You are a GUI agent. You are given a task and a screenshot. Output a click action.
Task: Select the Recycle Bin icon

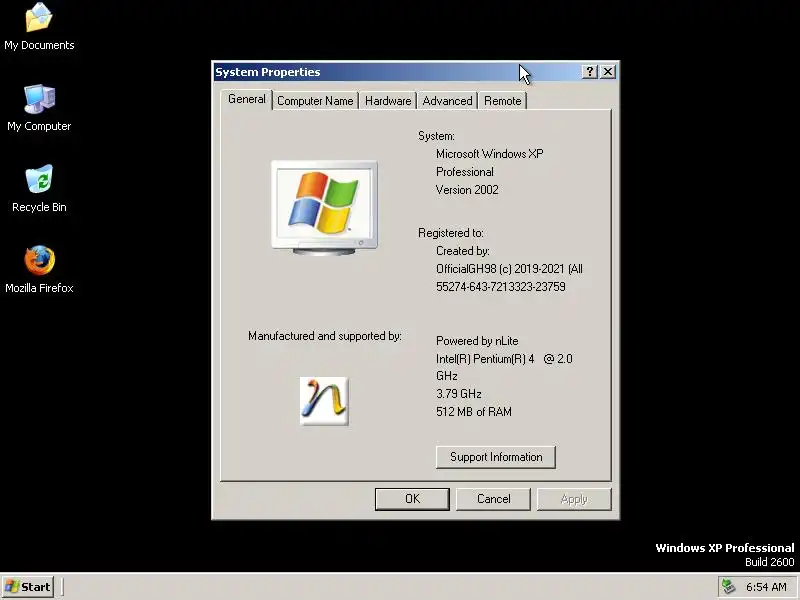pos(39,188)
